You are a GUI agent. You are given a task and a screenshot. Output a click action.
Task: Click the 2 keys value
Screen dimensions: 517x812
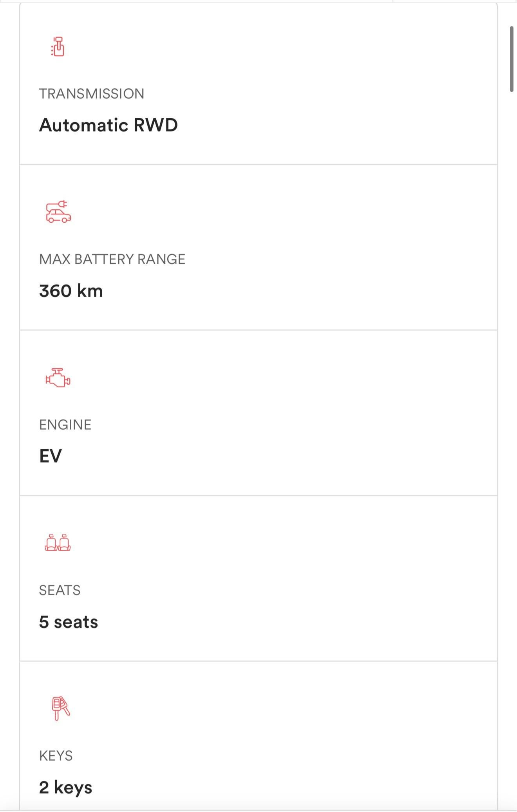(65, 787)
